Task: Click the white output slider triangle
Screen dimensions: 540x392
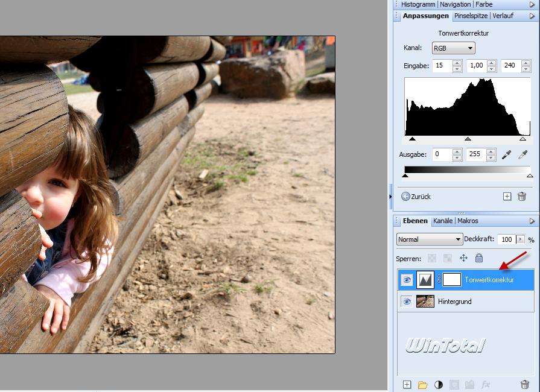Action: pyautogui.click(x=530, y=176)
